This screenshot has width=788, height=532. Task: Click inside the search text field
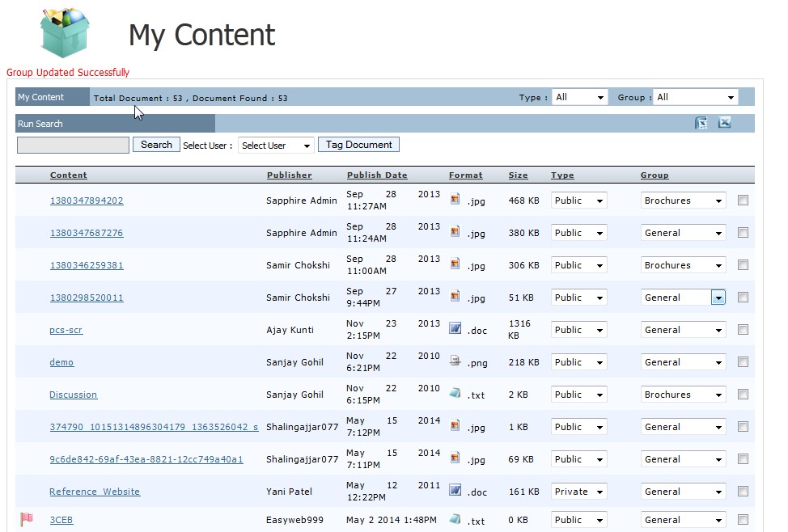[73, 146]
